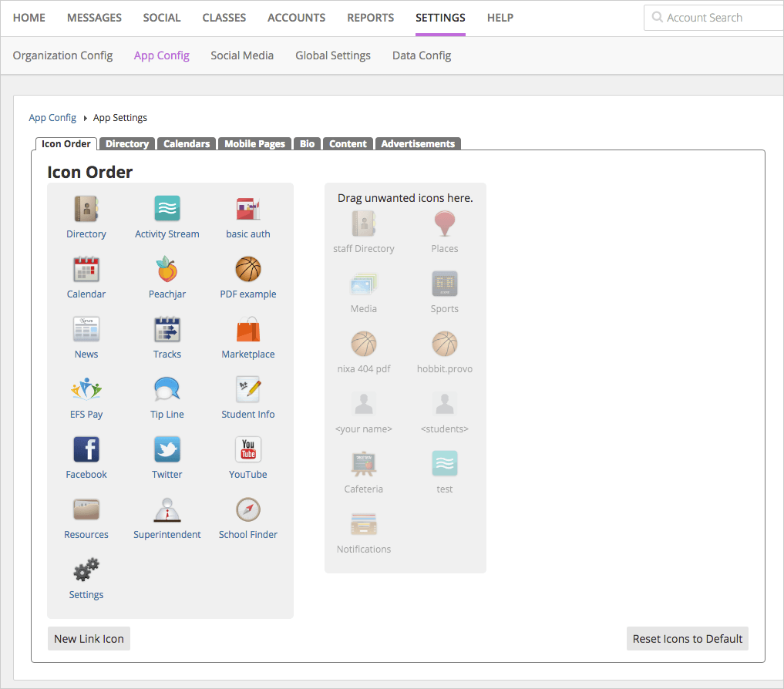Click Reset Icons to Default
Viewport: 784px width, 689px height.
(x=687, y=638)
